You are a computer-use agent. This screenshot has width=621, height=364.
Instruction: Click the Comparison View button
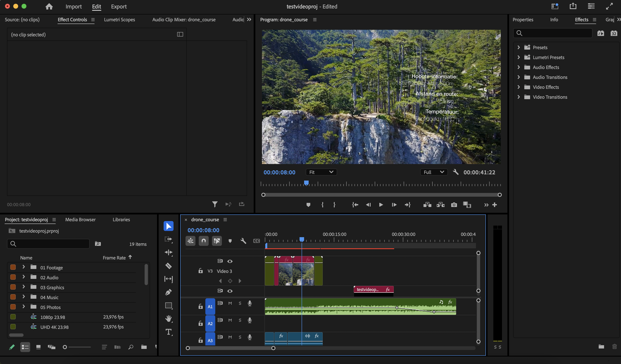pos(467,205)
